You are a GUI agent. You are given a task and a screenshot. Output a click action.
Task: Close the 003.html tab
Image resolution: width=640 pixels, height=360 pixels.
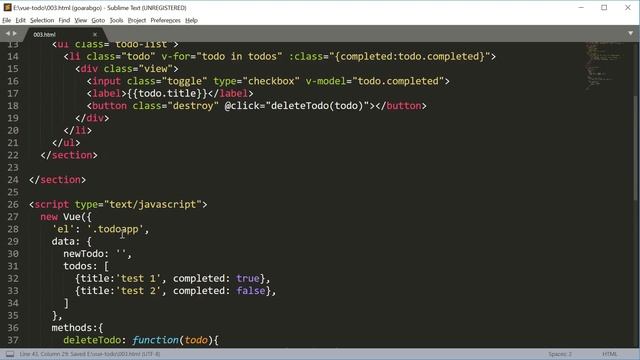[x=95, y=35]
